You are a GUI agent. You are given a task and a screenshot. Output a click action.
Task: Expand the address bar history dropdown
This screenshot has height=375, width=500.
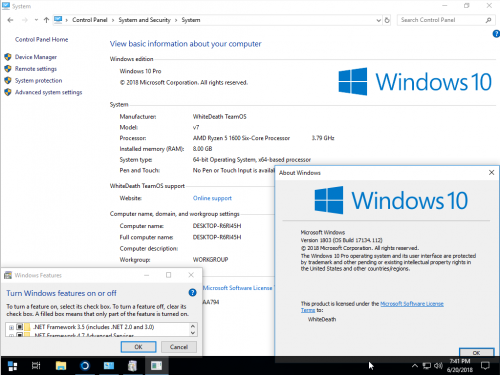[378, 20]
